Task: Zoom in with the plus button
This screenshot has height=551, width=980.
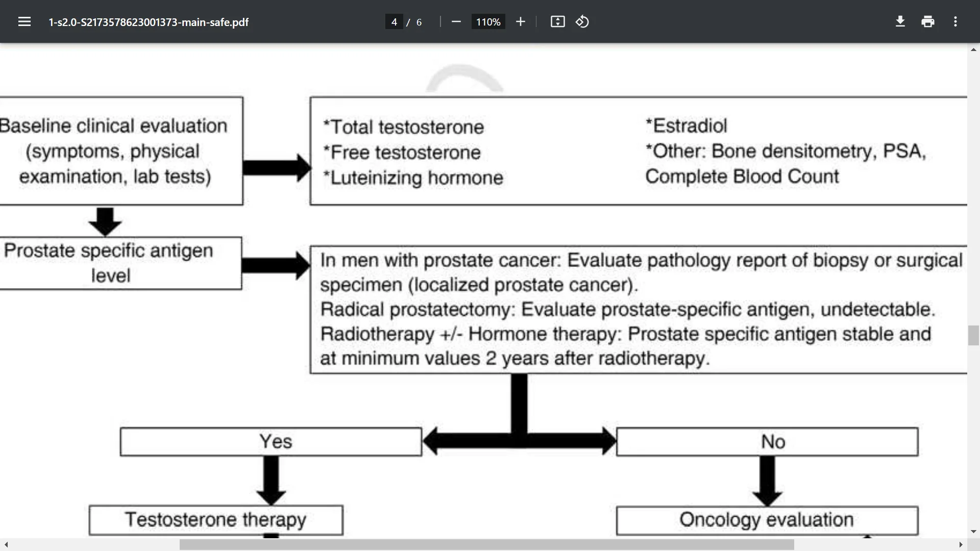Action: pyautogui.click(x=520, y=22)
